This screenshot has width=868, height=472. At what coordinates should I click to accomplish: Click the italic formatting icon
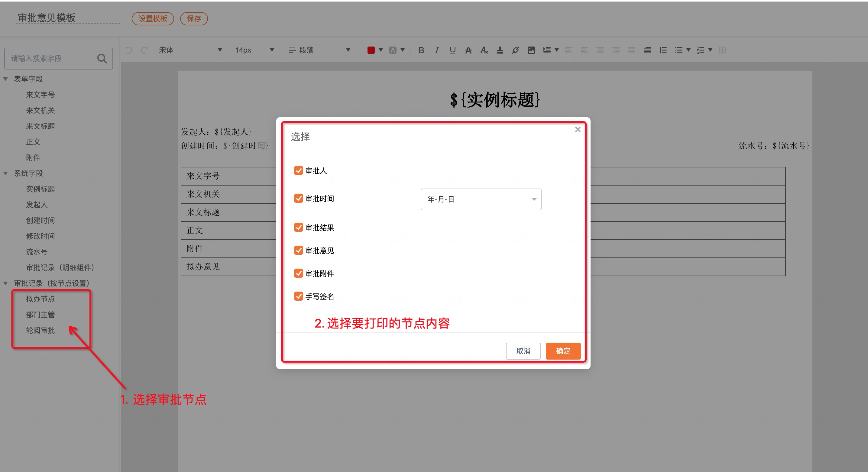437,50
